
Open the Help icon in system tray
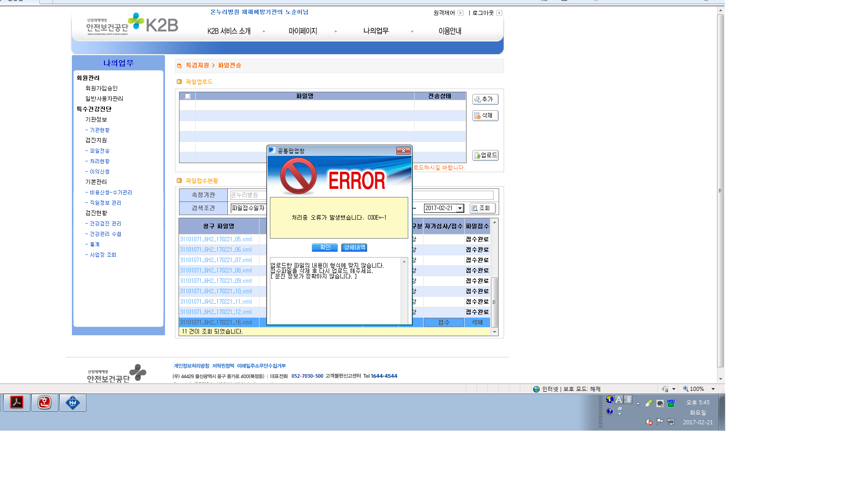pyautogui.click(x=610, y=411)
